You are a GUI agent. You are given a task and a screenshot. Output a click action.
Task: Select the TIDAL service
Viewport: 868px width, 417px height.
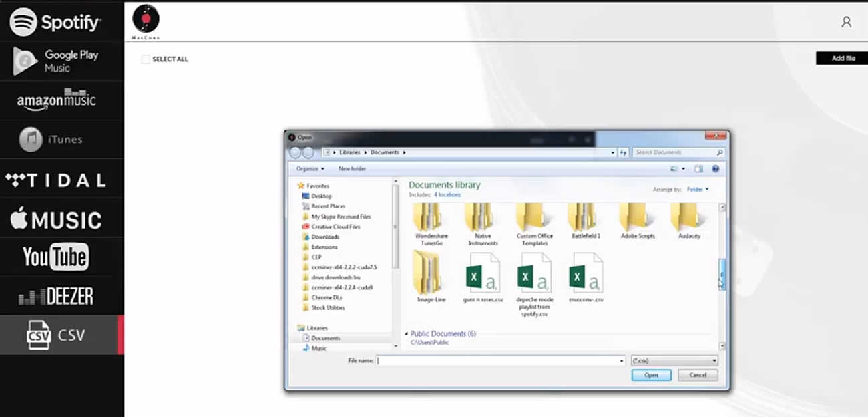click(x=61, y=179)
